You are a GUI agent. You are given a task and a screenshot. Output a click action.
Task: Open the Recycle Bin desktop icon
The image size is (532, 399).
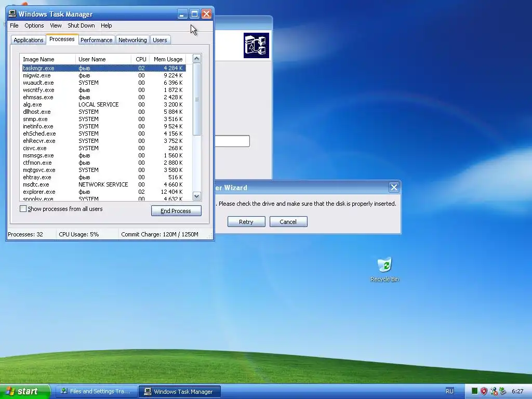tap(384, 270)
